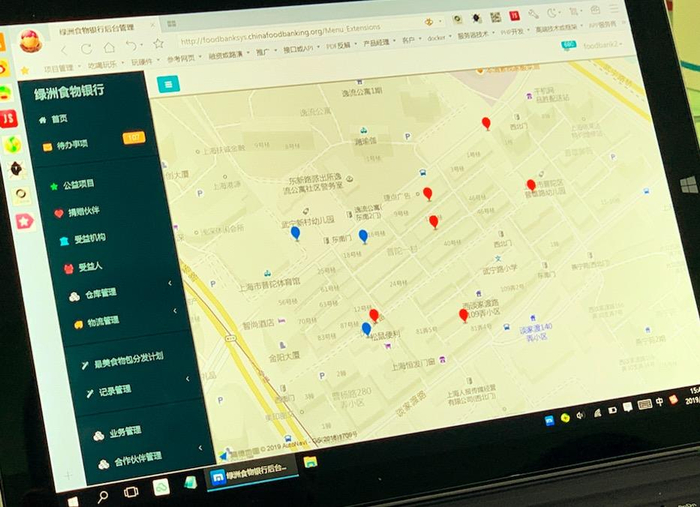Open the tab overview grid icon

[x=171, y=24]
